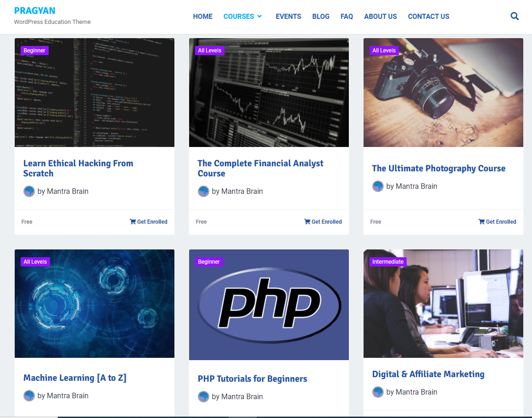Click author avatar on Ethical Hacking card
This screenshot has height=418, width=532.
[x=29, y=191]
